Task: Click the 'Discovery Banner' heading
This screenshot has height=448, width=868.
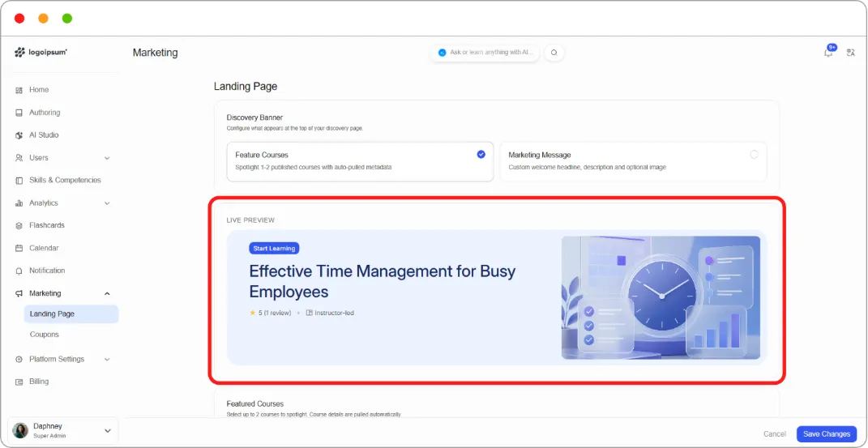Action: (x=254, y=117)
